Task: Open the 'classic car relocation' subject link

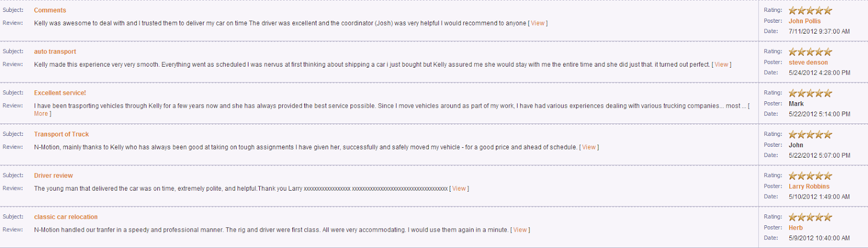Action: click(x=66, y=217)
